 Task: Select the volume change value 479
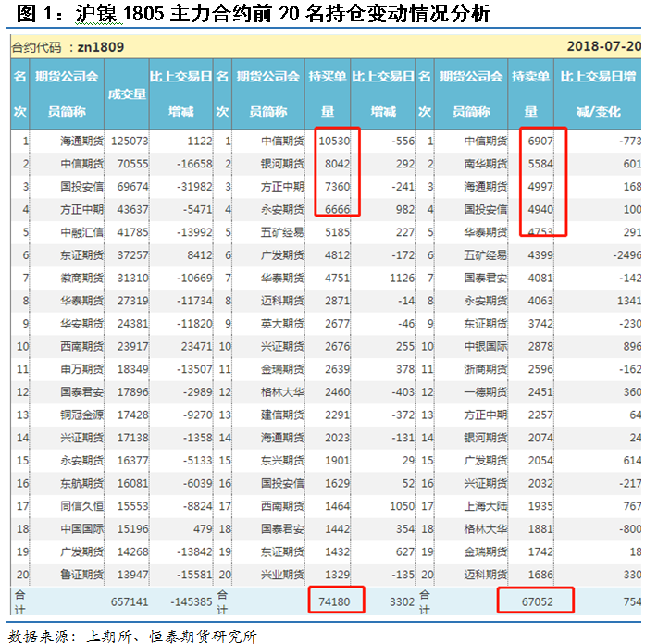(203, 529)
